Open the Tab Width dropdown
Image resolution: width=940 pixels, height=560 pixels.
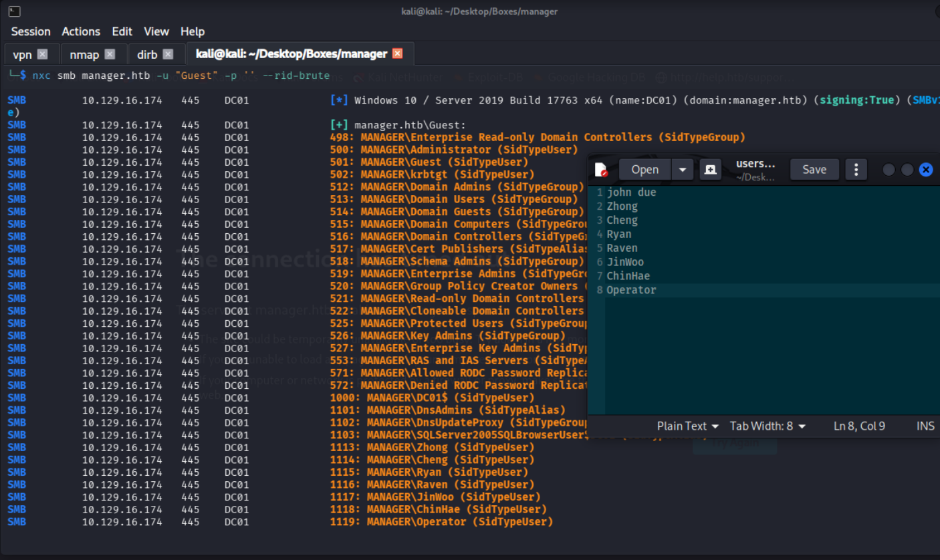pos(768,426)
